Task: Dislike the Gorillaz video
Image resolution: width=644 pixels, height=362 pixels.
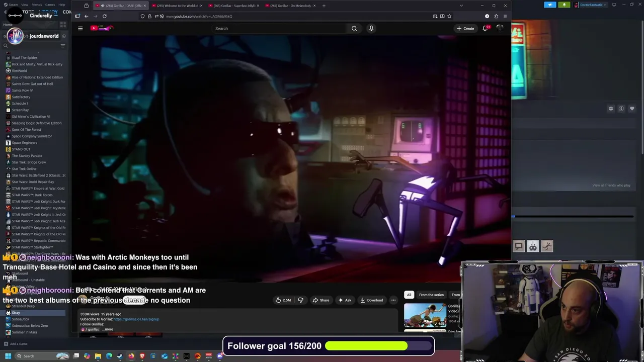Action: [301, 300]
